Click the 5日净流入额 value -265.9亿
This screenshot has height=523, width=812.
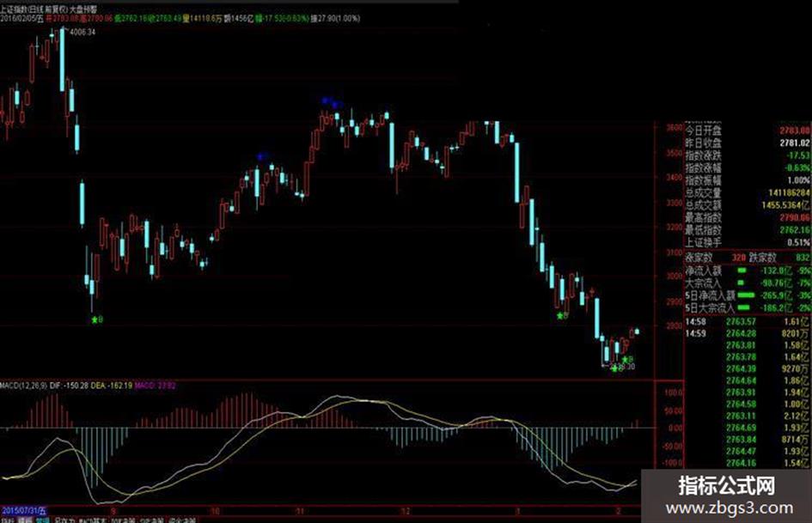776,295
